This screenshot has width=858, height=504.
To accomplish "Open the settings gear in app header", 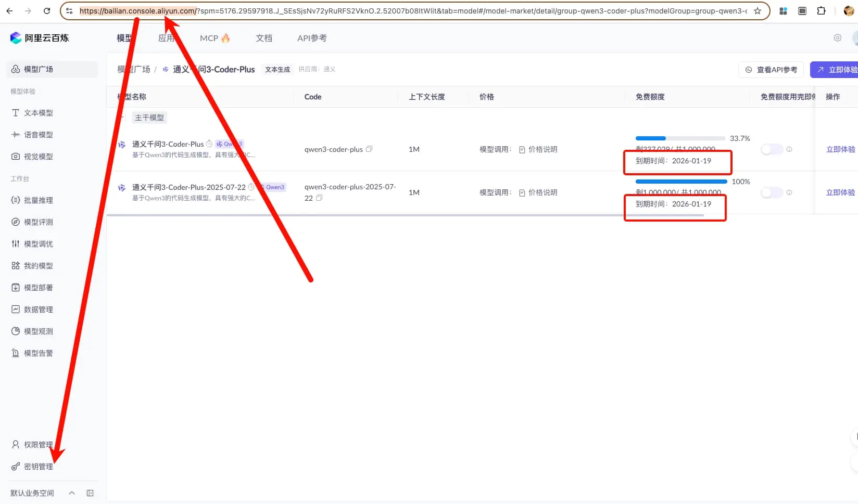I will (837, 38).
